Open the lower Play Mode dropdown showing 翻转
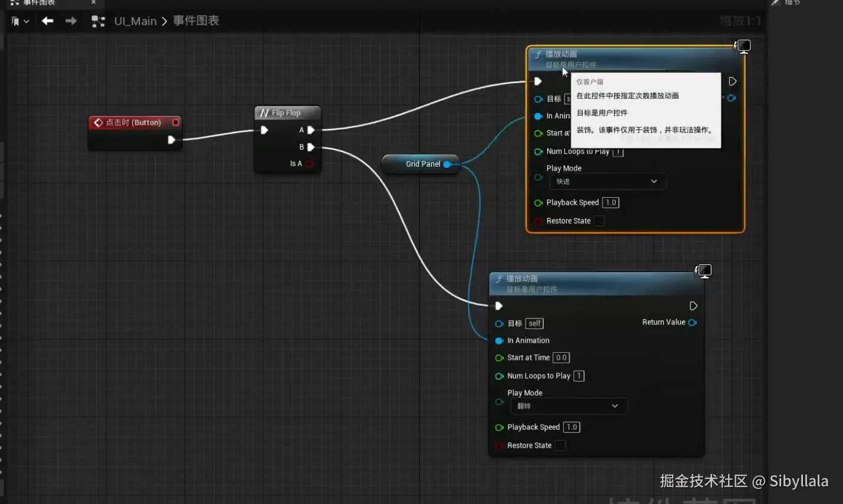 coord(568,406)
